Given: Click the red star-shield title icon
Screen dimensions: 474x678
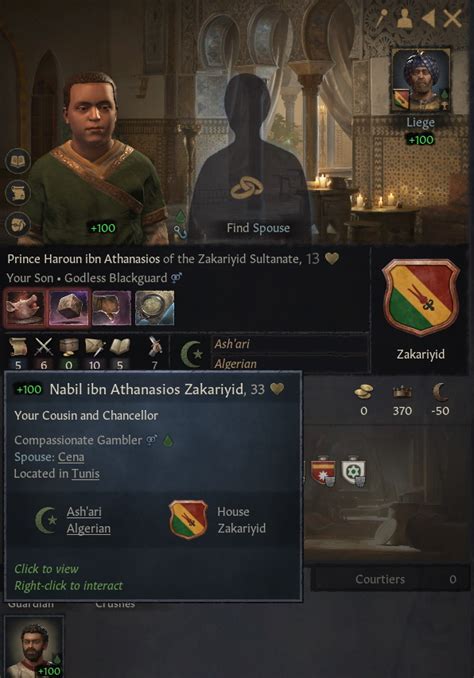Looking at the screenshot, I should coord(323,471).
